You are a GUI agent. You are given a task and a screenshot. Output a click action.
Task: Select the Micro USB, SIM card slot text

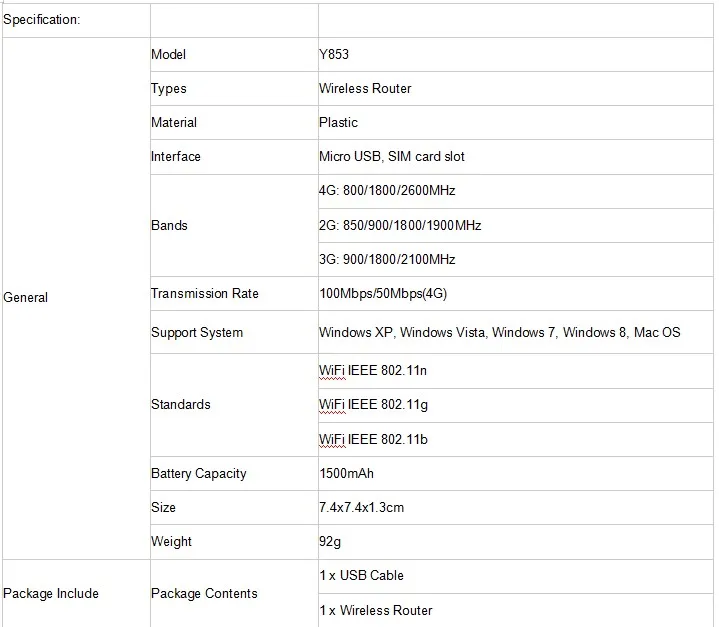click(x=392, y=156)
